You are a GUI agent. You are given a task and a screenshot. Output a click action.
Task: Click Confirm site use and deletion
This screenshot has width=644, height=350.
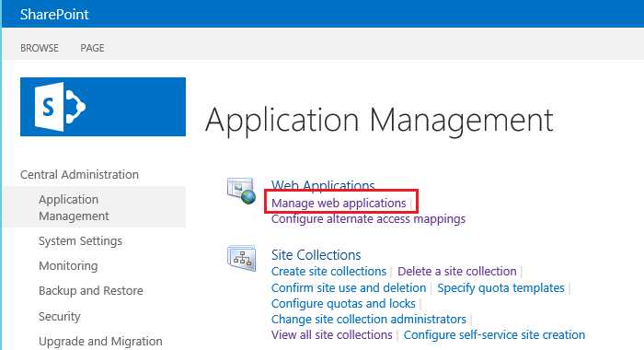[349, 288]
